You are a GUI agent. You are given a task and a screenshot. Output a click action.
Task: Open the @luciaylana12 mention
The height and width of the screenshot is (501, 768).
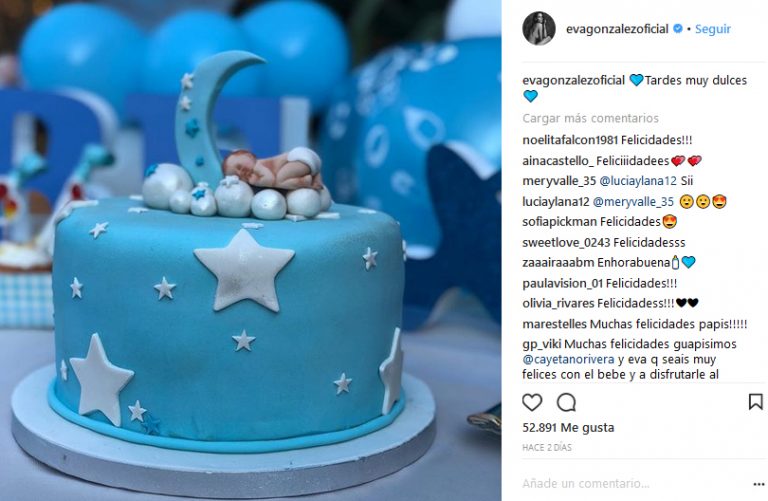tap(638, 181)
